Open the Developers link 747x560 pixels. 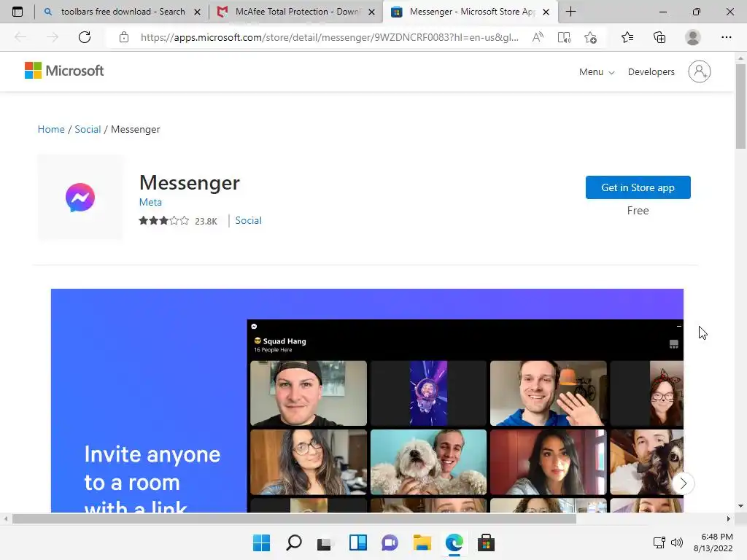pos(651,72)
